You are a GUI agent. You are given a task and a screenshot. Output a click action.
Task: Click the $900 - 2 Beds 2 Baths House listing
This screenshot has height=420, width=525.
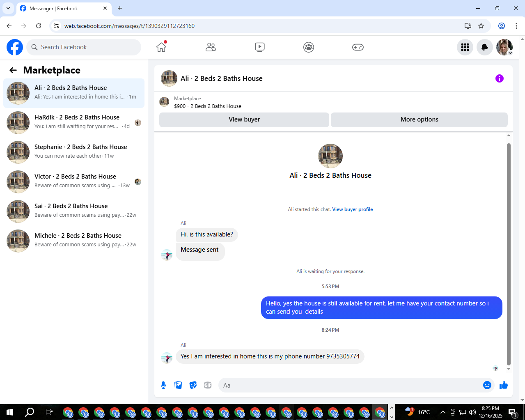point(207,106)
